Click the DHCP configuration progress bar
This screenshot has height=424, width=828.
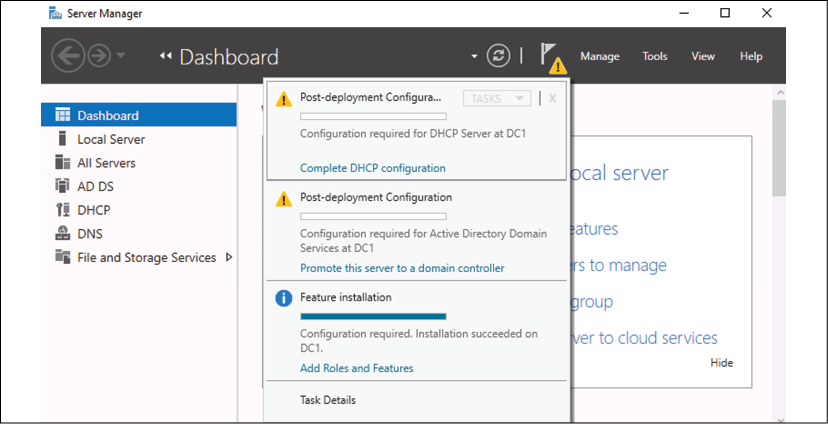click(x=373, y=116)
